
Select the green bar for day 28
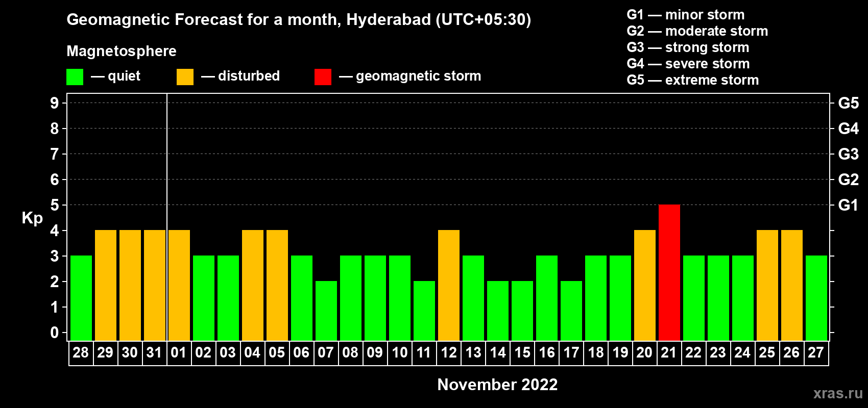(x=81, y=298)
